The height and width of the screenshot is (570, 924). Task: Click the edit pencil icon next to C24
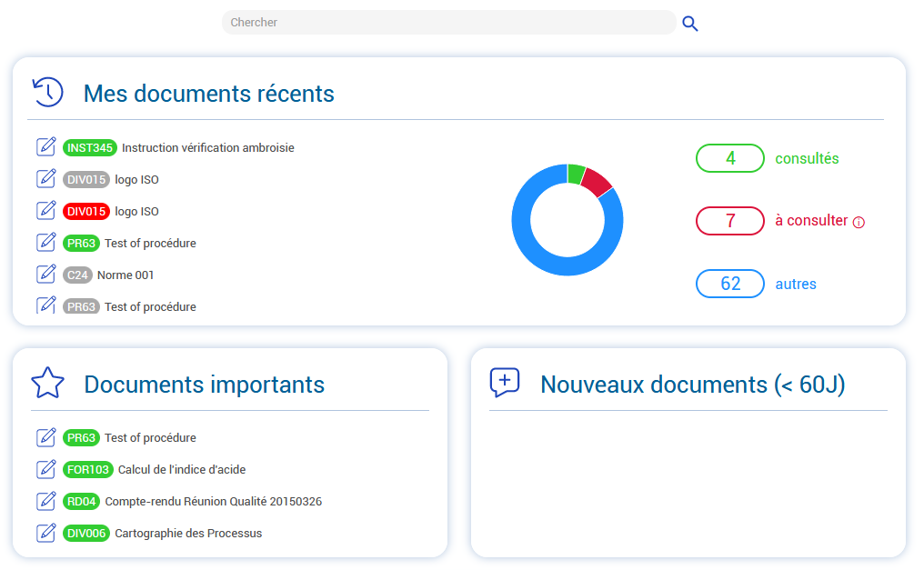click(45, 274)
